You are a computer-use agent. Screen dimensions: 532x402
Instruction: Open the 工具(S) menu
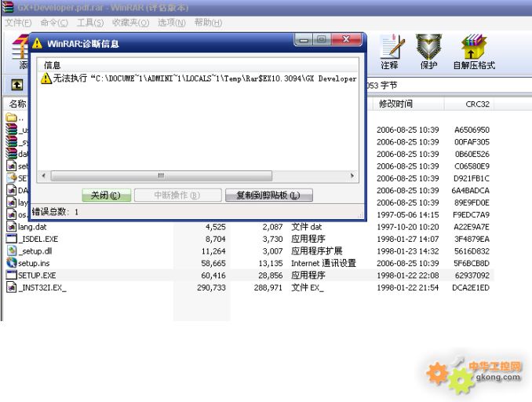[x=90, y=23]
